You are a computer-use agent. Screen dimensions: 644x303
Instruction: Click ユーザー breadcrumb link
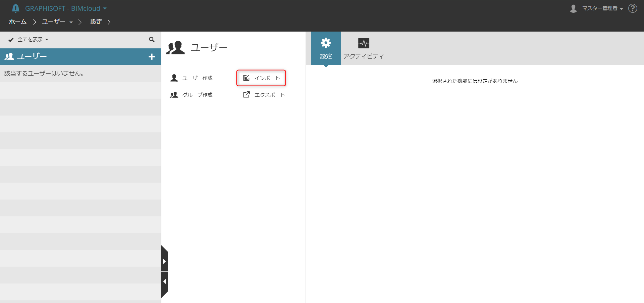[x=53, y=22]
